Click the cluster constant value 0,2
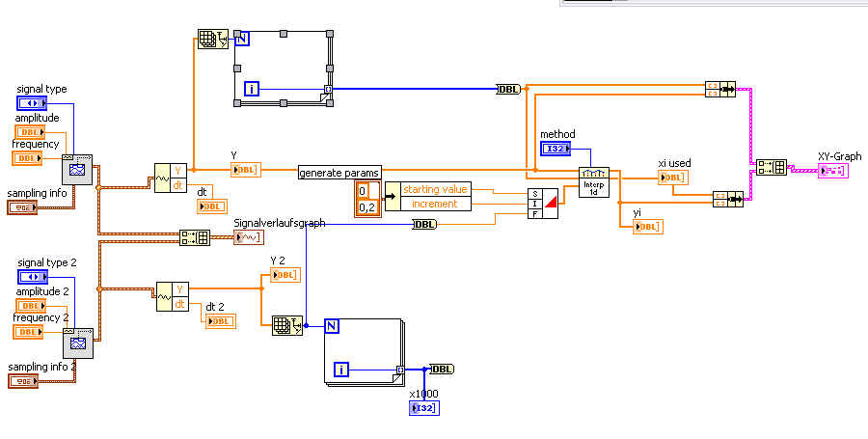 click(367, 207)
